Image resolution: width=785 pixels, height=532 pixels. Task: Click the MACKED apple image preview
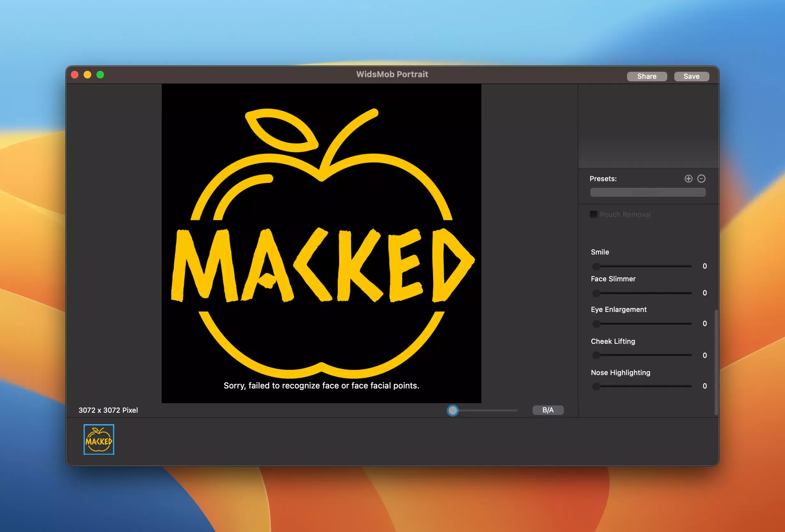click(x=321, y=243)
